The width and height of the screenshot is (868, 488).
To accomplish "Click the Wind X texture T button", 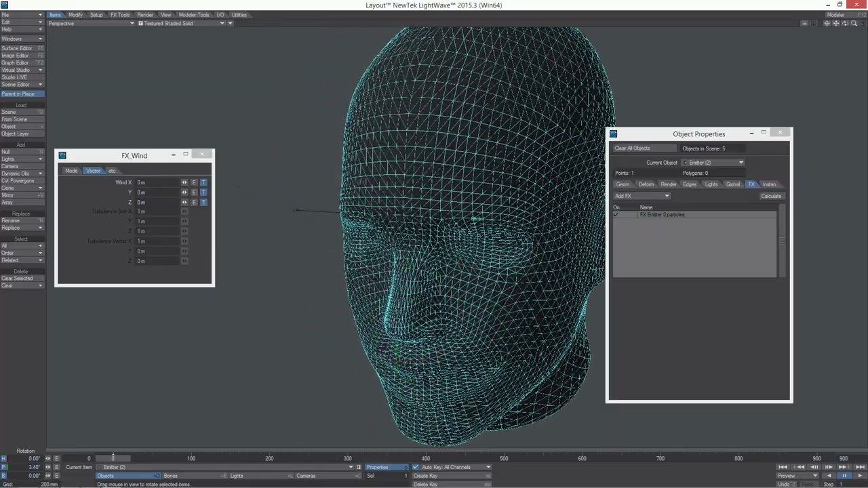I will coord(203,182).
